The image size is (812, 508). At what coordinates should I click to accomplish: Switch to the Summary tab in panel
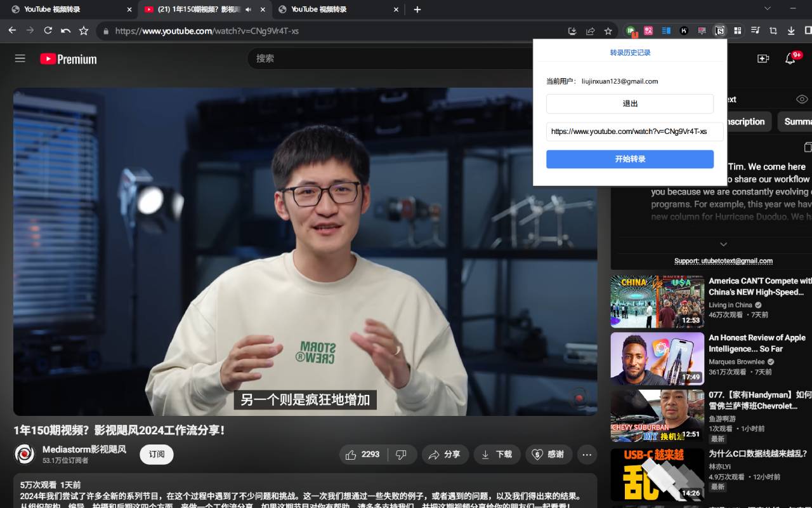[x=797, y=121]
